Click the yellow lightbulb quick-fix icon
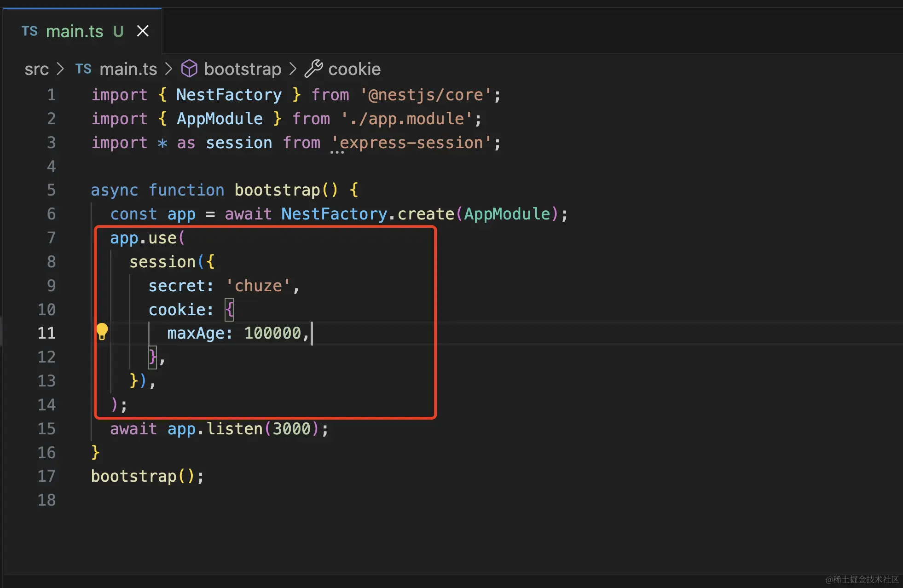Viewport: 903px width, 588px height. [x=102, y=331]
